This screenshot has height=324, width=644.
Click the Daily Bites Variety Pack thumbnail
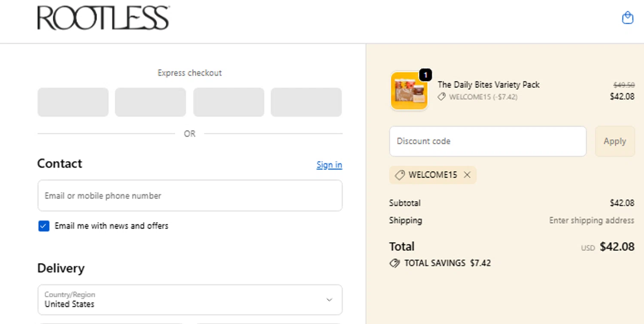click(409, 91)
